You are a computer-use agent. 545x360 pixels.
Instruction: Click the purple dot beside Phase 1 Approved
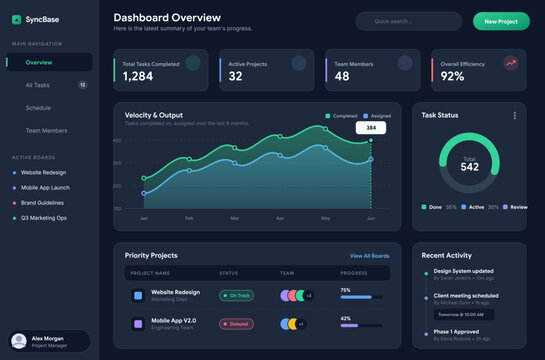point(426,334)
